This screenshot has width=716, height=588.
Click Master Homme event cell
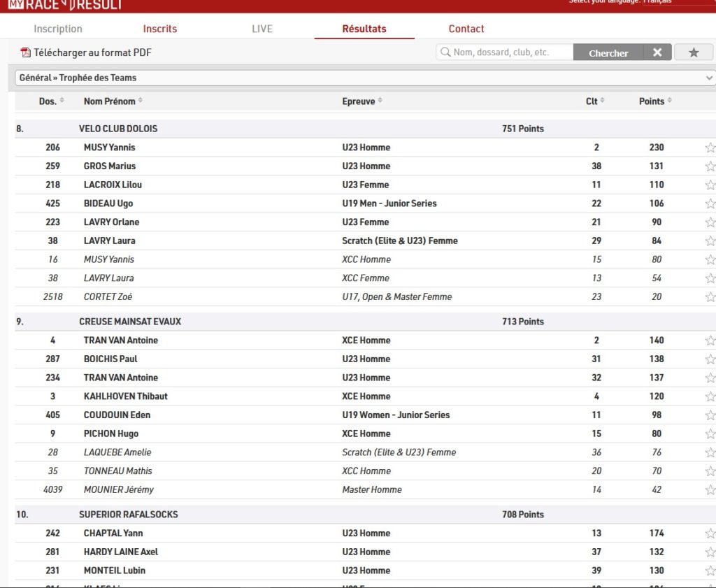pos(372,490)
